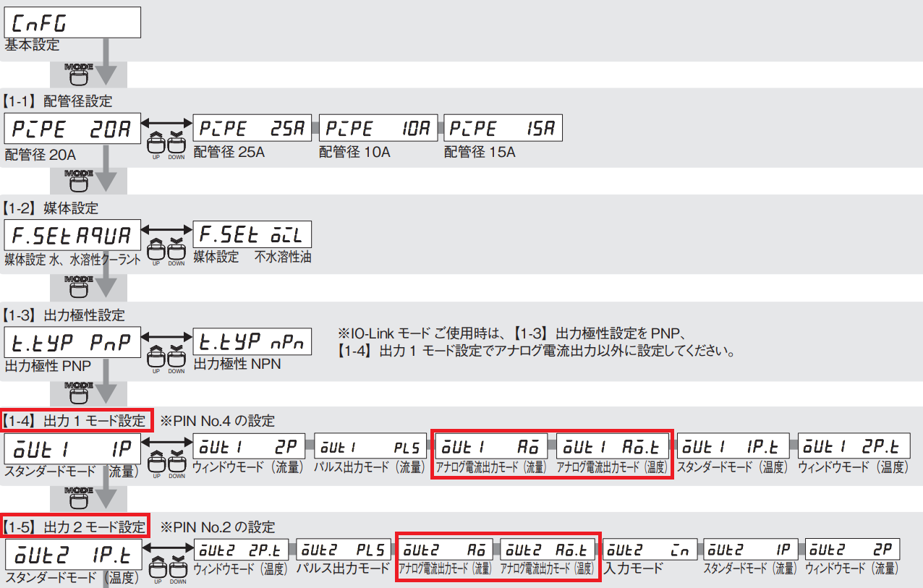The width and height of the screenshot is (923, 588).
Task: Click the UP button icon in output 1 mode row
Action: [x=156, y=463]
